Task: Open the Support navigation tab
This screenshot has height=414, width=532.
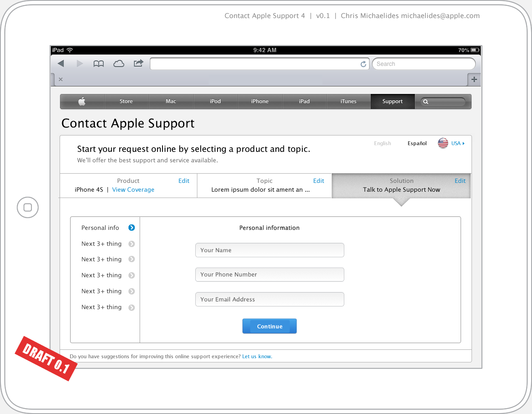Action: (x=392, y=102)
